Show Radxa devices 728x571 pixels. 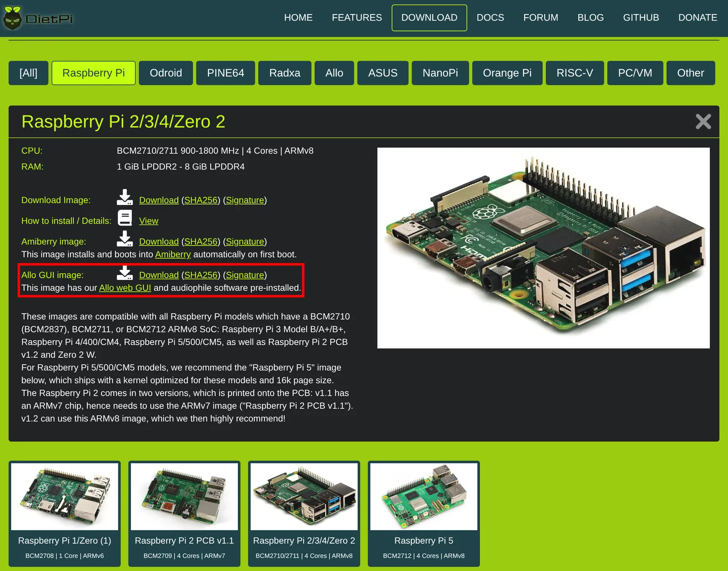pos(285,73)
